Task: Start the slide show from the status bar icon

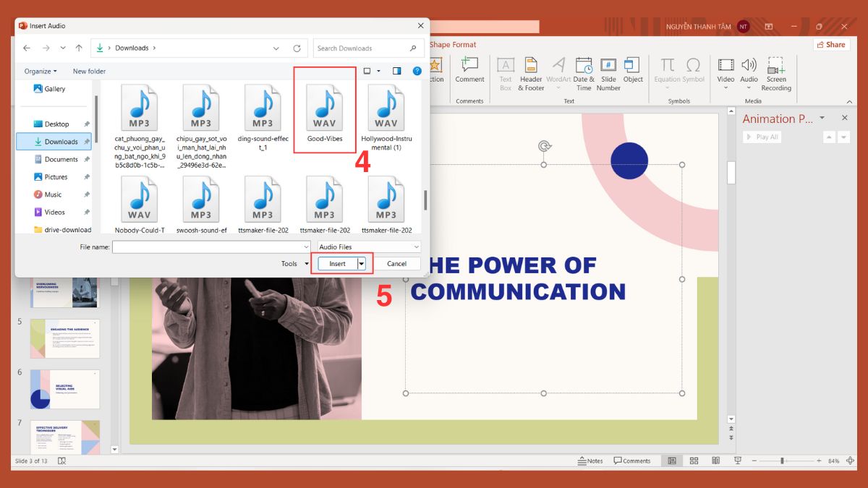Action: pyautogui.click(x=737, y=461)
